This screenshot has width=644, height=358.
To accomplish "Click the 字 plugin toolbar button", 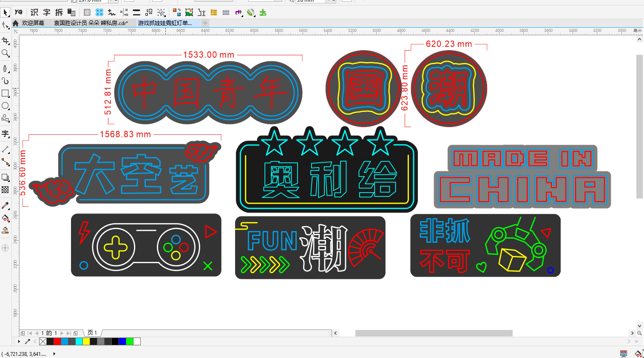I will (47, 12).
